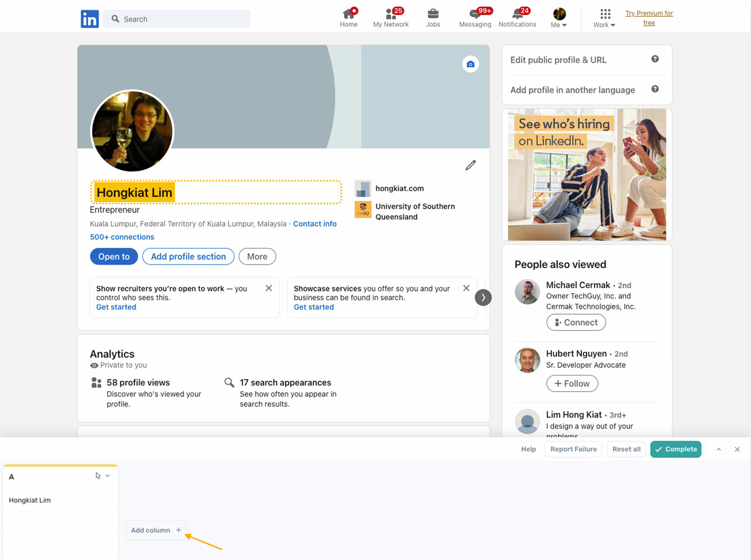The image size is (751, 560).
Task: Click the column A header label
Action: pos(12,477)
